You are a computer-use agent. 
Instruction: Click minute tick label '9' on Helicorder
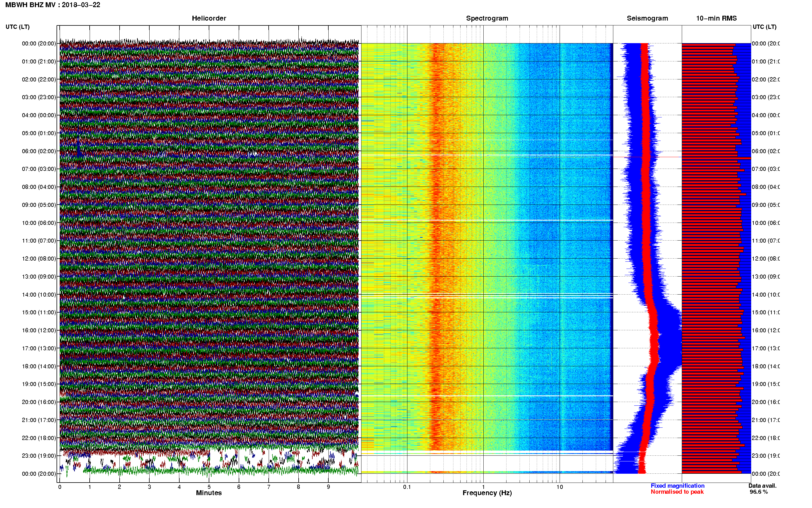pyautogui.click(x=328, y=487)
